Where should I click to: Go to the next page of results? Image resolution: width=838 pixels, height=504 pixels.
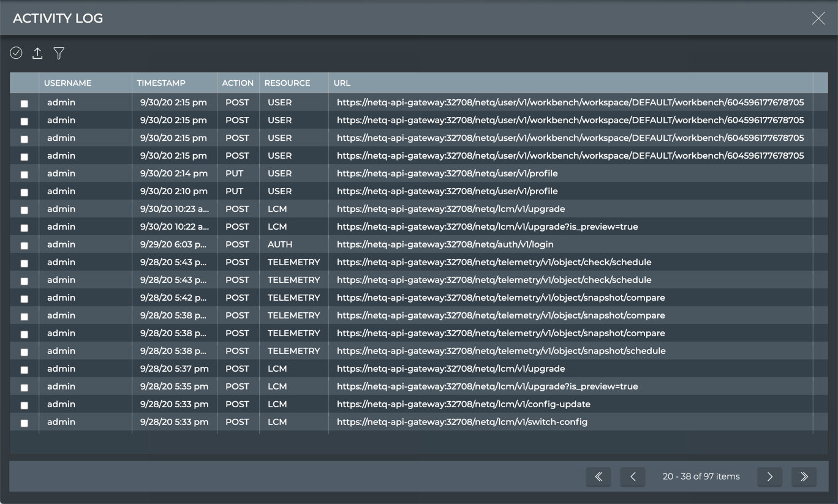tap(769, 476)
